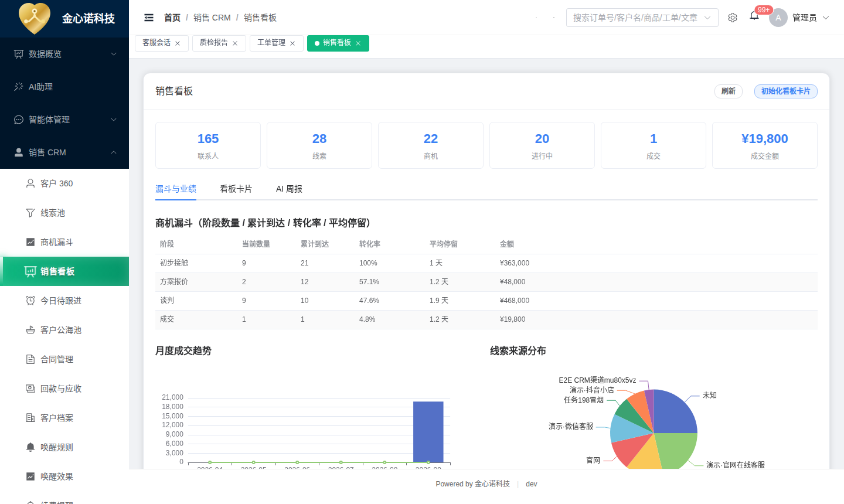The image size is (844, 504).
Task: Click the 165 联系人 stat card
Action: tap(208, 145)
